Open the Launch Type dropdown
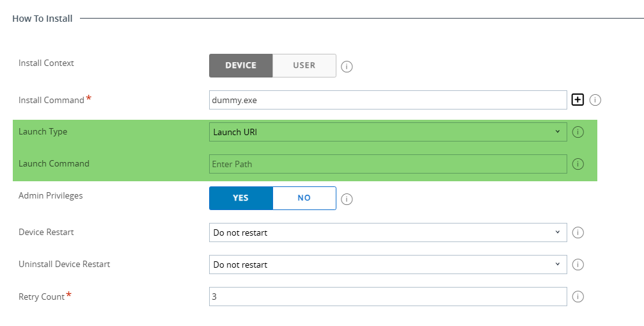This screenshot has width=644, height=326. point(388,133)
